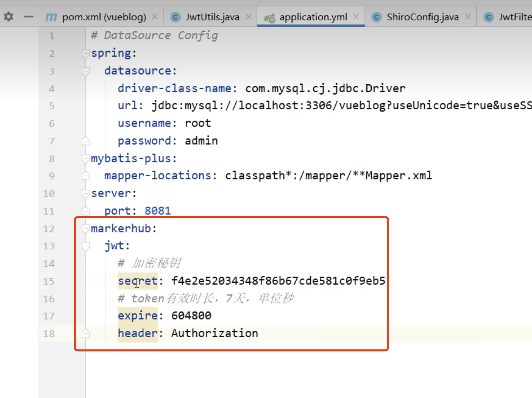Image resolution: width=532 pixels, height=398 pixels.
Task: Close the pom.xml (vueblog) tab
Action: 155,17
